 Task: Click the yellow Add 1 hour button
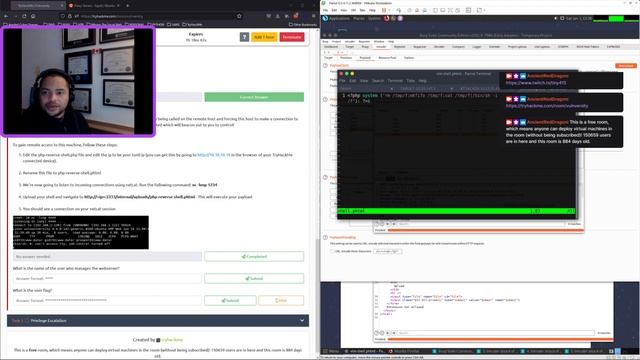pyautogui.click(x=264, y=37)
